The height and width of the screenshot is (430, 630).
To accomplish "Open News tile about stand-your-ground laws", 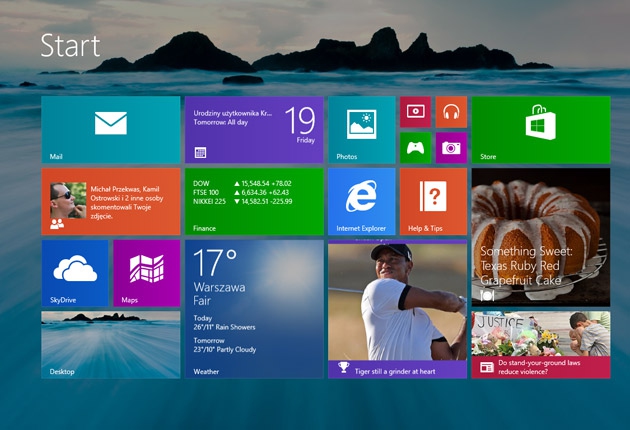I will click(x=541, y=345).
